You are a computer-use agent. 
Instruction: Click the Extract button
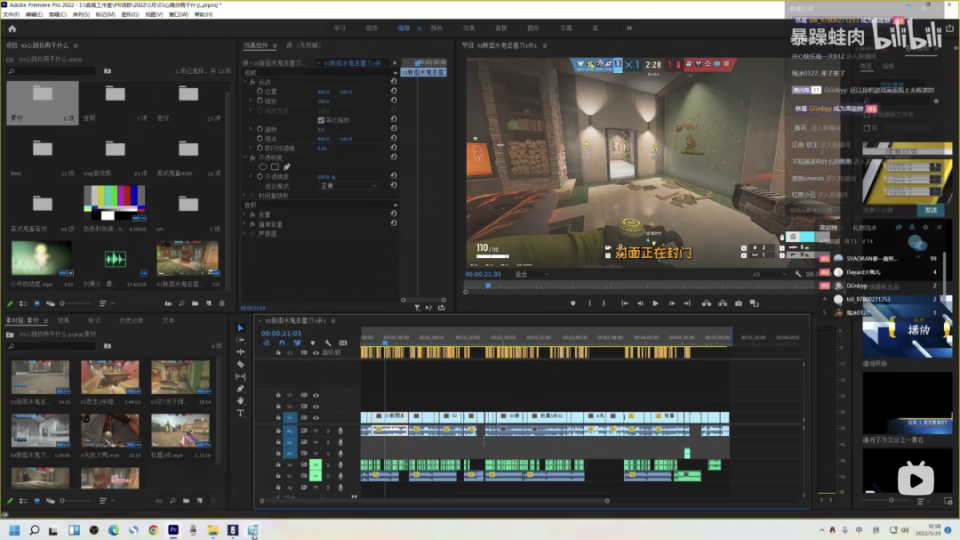point(722,303)
